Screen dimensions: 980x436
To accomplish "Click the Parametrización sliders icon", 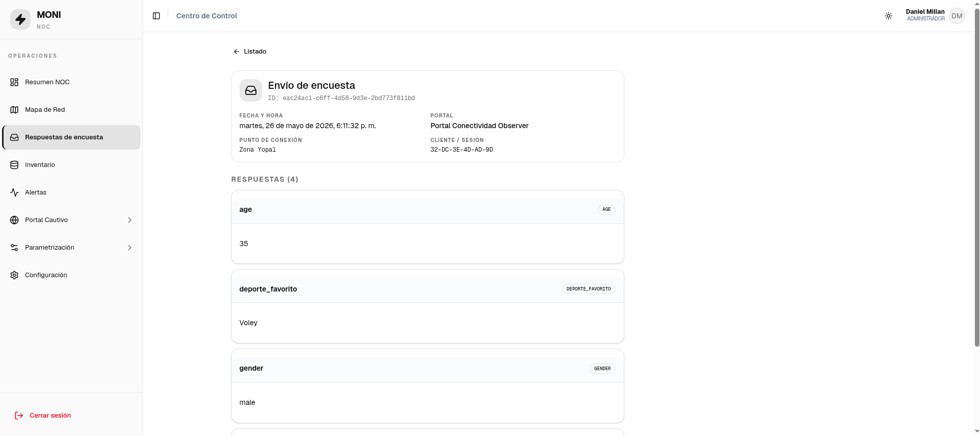I will [x=14, y=248].
